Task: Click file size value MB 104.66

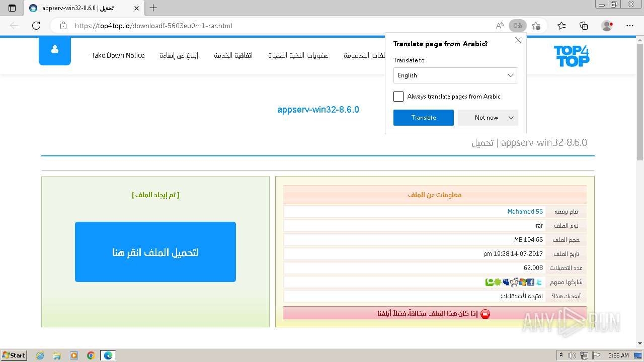Action: click(x=528, y=240)
